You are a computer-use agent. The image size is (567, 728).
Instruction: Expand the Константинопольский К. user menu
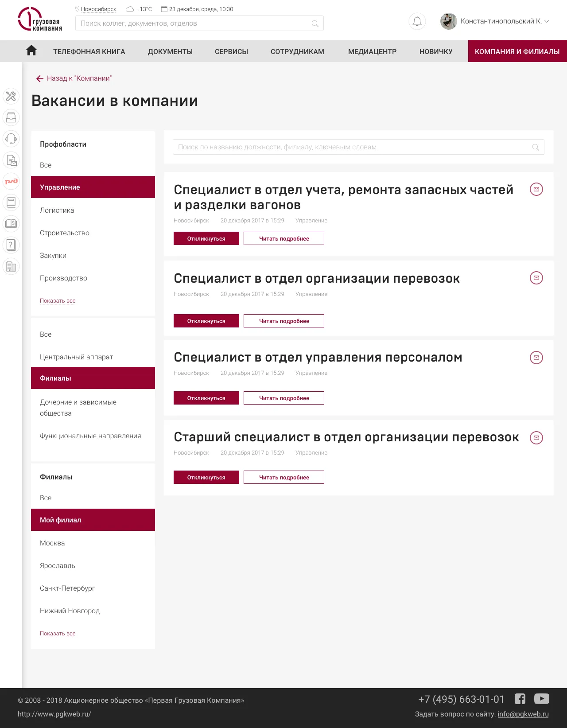point(505,21)
